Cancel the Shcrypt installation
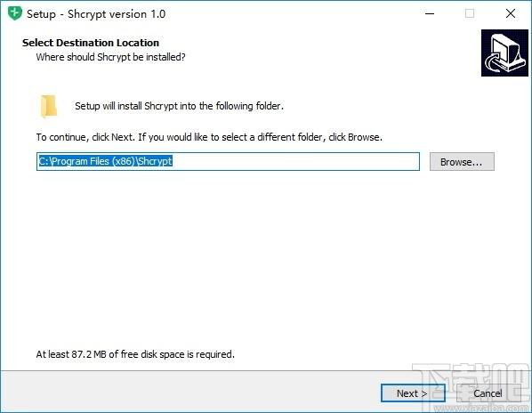 pos(488,393)
